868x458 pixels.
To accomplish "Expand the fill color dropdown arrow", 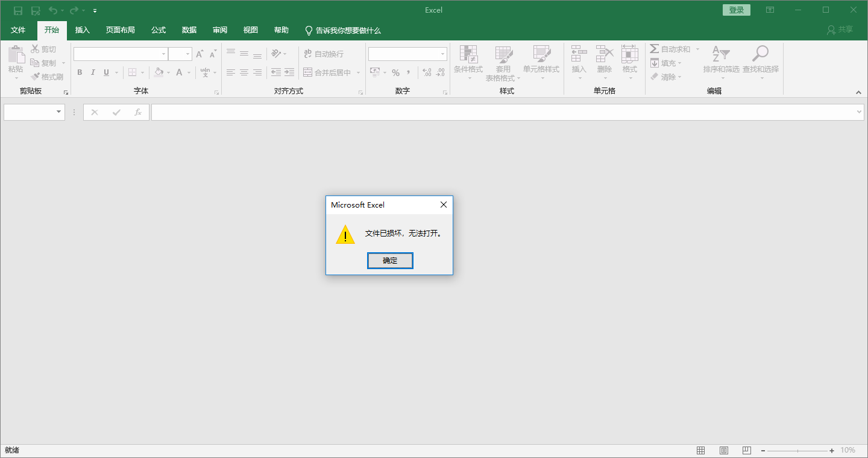I will [x=168, y=72].
